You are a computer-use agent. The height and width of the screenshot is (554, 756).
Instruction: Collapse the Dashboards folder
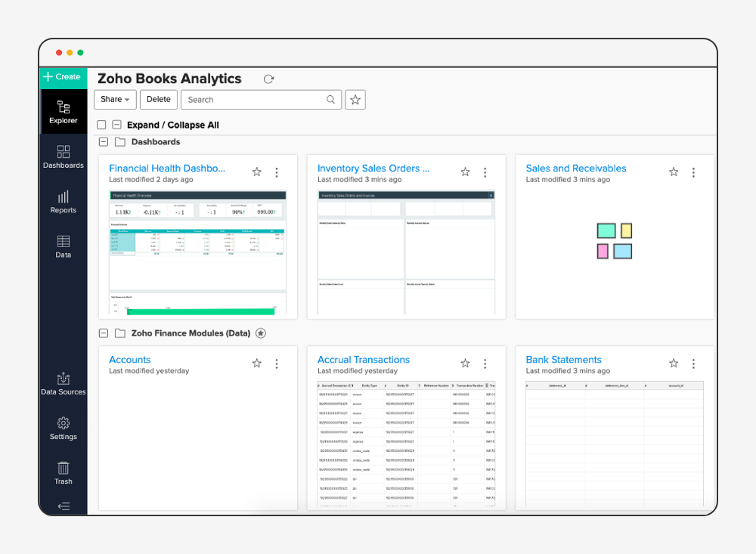point(103,142)
